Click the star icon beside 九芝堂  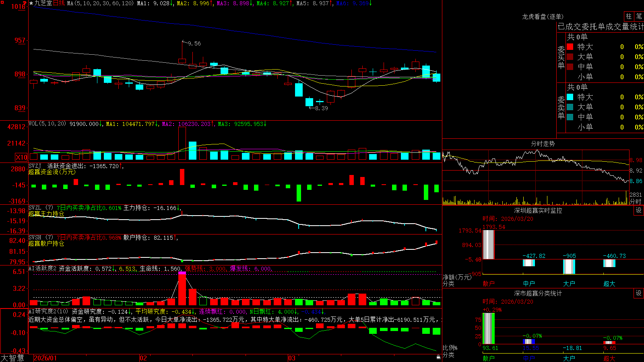click(31, 3)
